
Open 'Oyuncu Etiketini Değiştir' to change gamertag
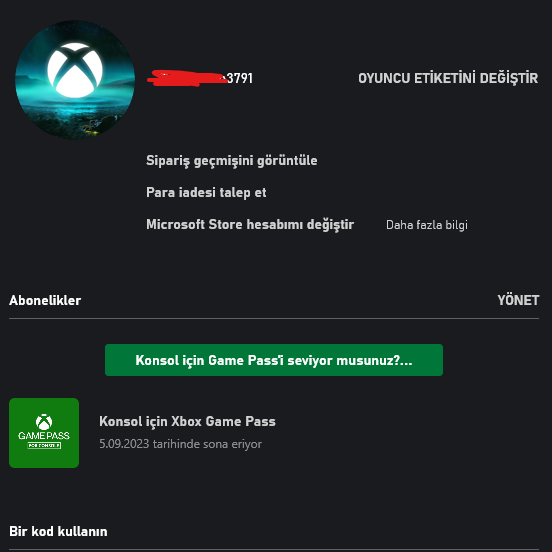(x=448, y=78)
